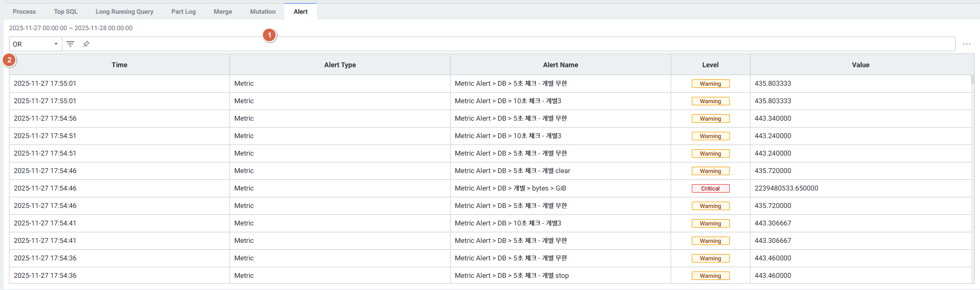Viewport: 980px width, 290px height.
Task: Open the Top SQL tab
Action: [x=66, y=12]
